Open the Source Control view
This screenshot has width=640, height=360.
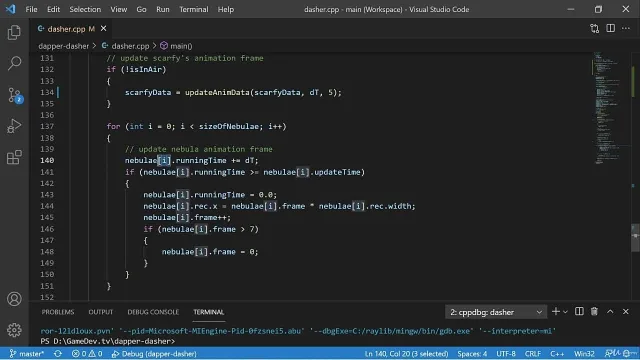coord(15,95)
